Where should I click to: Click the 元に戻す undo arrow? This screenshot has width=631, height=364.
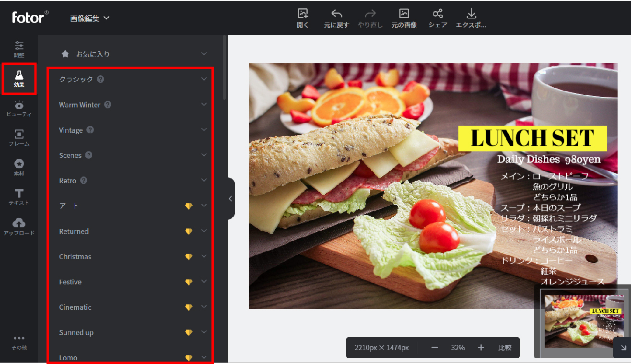click(336, 18)
